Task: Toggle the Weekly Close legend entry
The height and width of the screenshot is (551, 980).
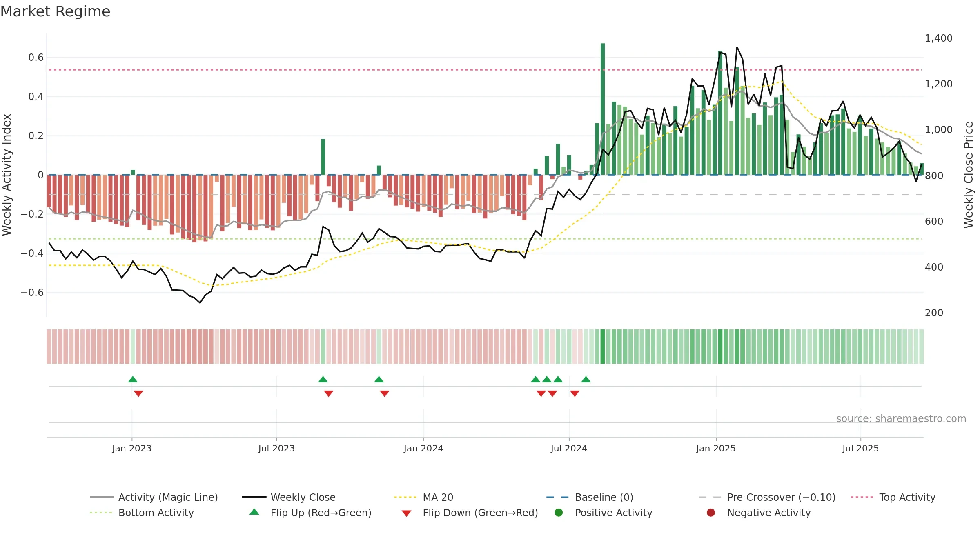Action: 289,497
